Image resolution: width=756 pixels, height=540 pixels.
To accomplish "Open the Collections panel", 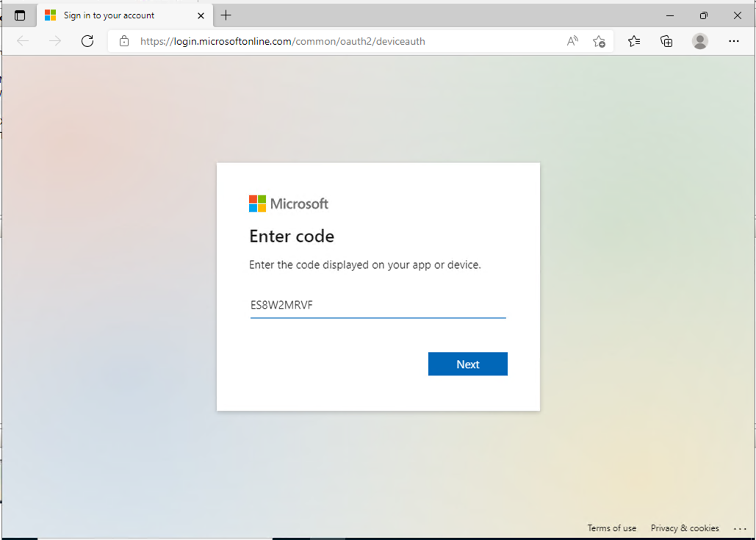I will (x=666, y=41).
